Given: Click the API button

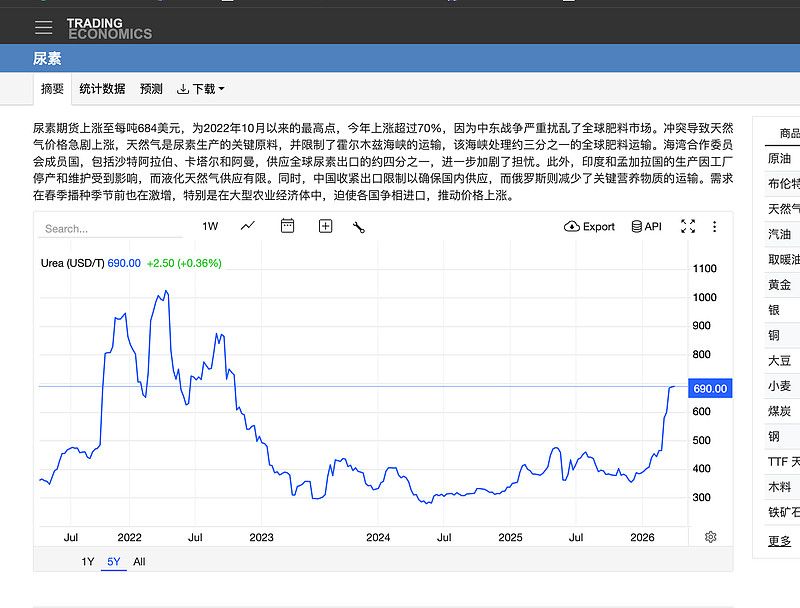Looking at the screenshot, I should tap(646, 226).
